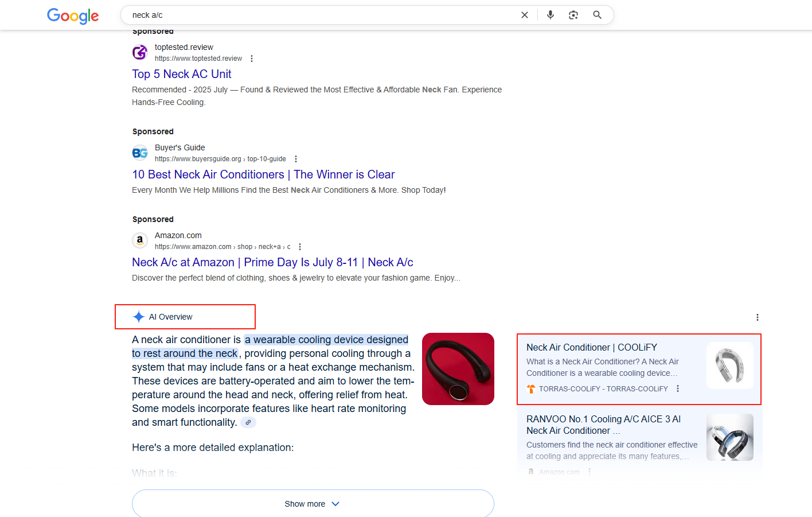Click the toptested.review site favicon
This screenshot has width=812, height=517.
coord(140,52)
